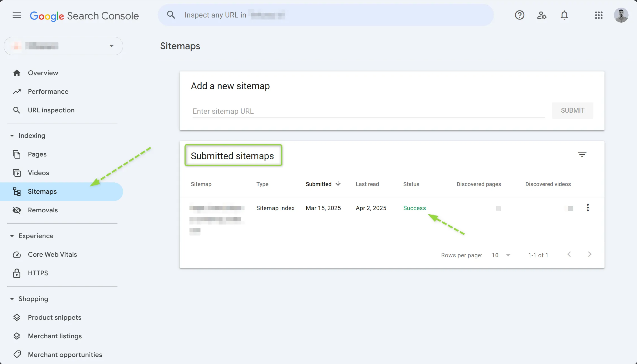Open the three-dot menu for the sitemap row

point(588,208)
